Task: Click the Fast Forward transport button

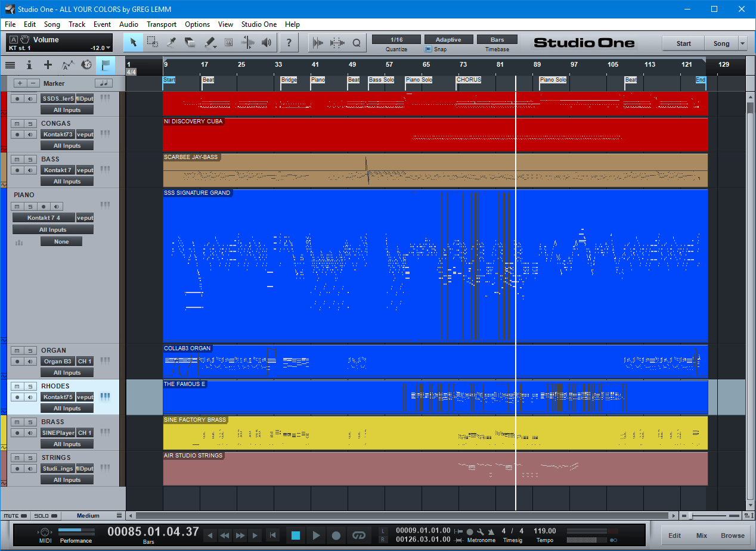Action: [240, 536]
